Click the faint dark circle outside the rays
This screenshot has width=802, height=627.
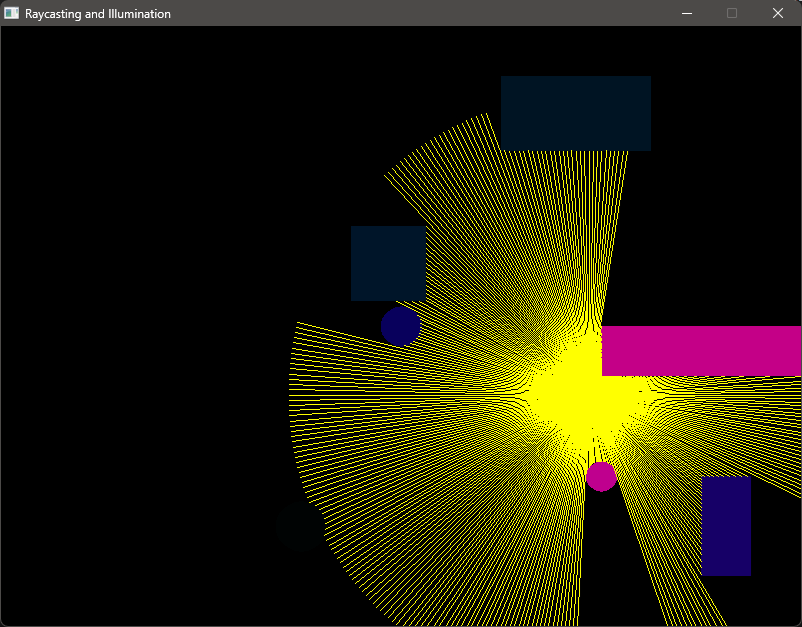click(x=300, y=526)
